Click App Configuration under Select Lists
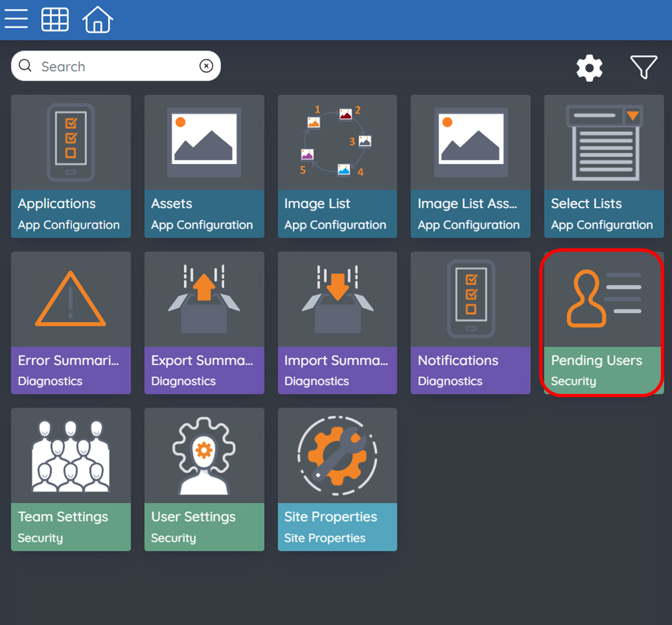672x625 pixels. 602,225
